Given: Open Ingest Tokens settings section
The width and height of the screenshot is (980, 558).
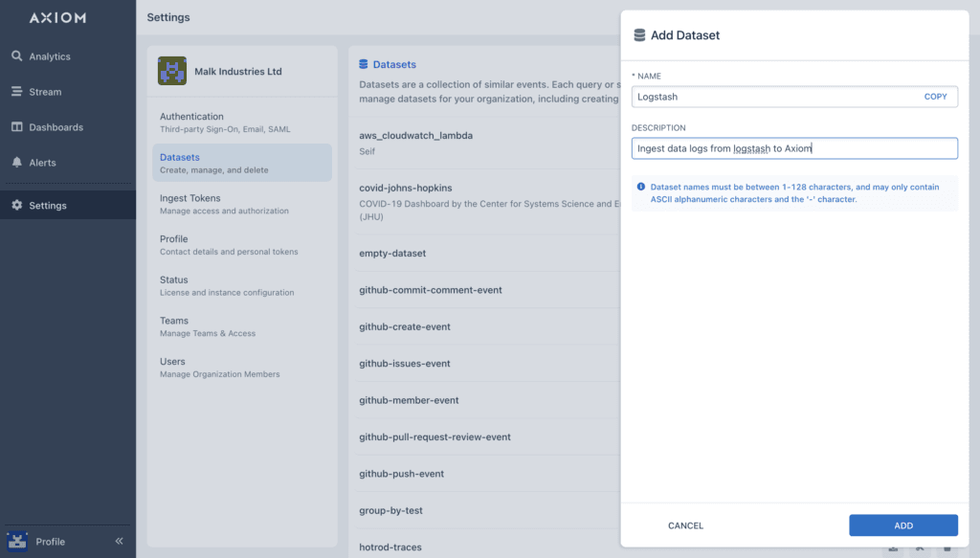Looking at the screenshot, I should pyautogui.click(x=242, y=204).
